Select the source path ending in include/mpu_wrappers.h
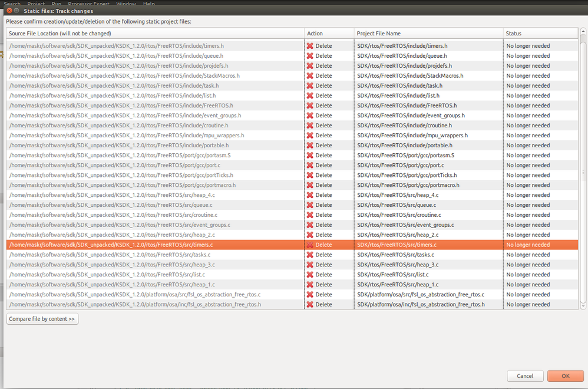The height and width of the screenshot is (389, 588). coord(126,136)
